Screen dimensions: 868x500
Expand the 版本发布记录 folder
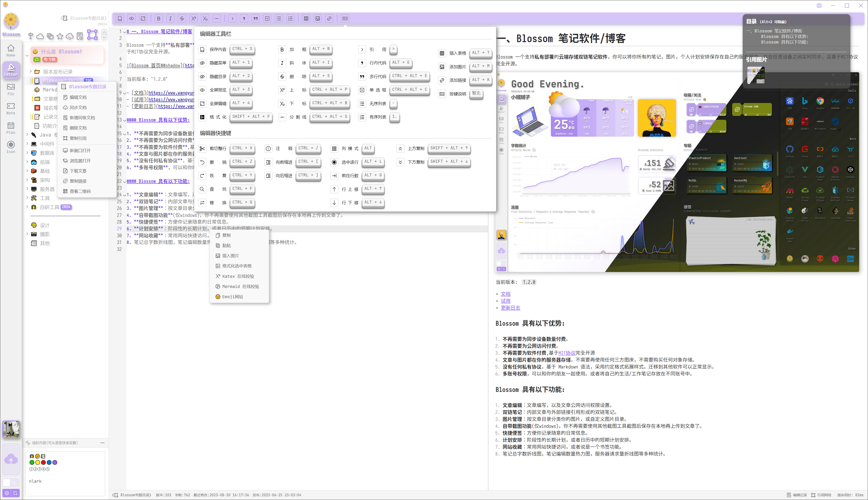tap(31, 72)
